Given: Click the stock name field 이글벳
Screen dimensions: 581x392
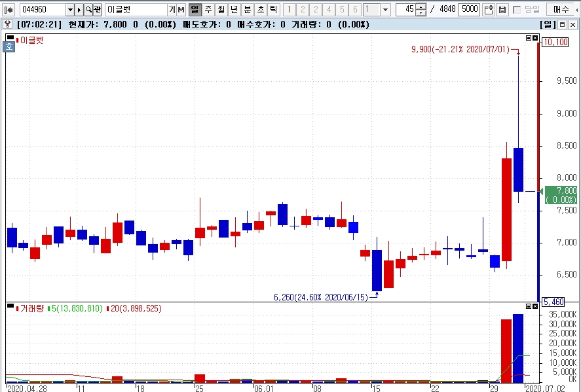Looking at the screenshot, I should pyautogui.click(x=136, y=10).
